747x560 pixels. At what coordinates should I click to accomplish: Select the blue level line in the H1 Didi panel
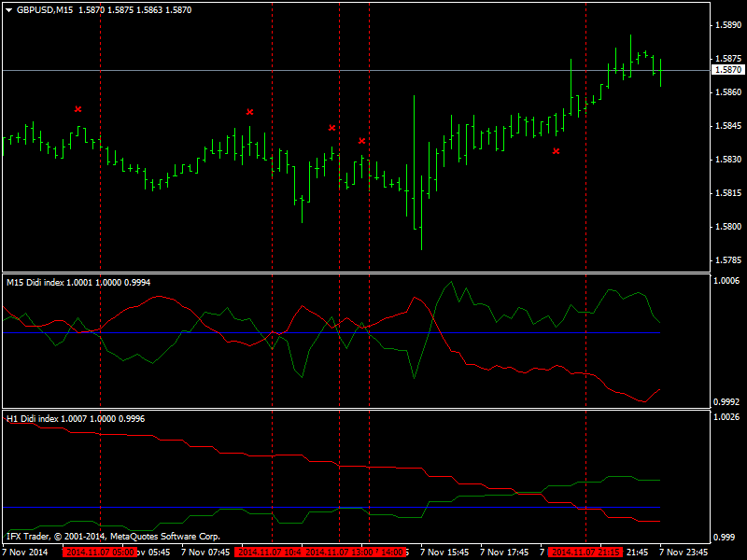[331, 507]
